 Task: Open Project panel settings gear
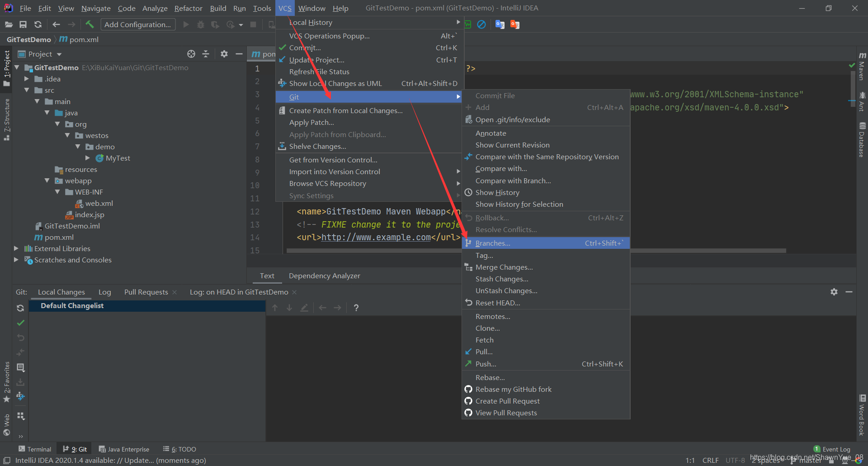click(x=224, y=54)
